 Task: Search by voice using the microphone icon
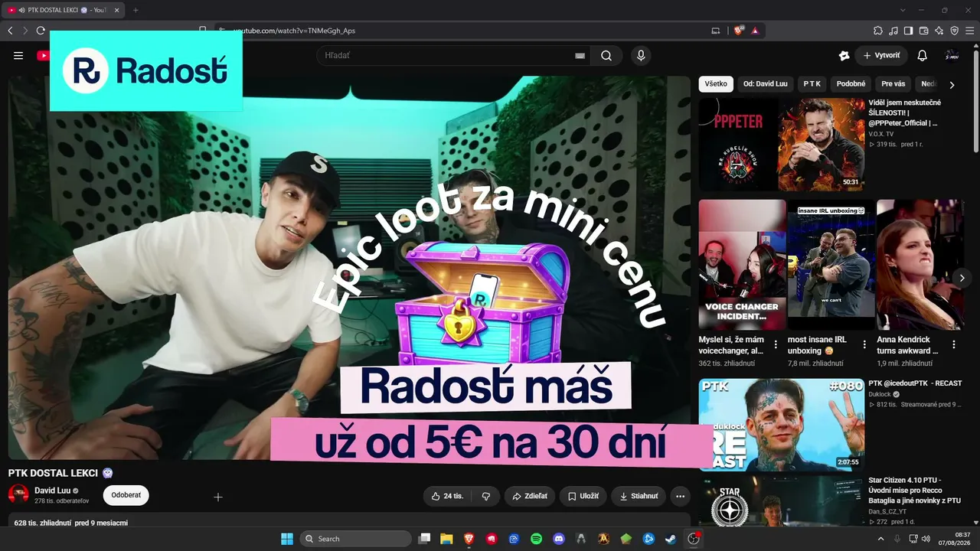click(x=641, y=55)
